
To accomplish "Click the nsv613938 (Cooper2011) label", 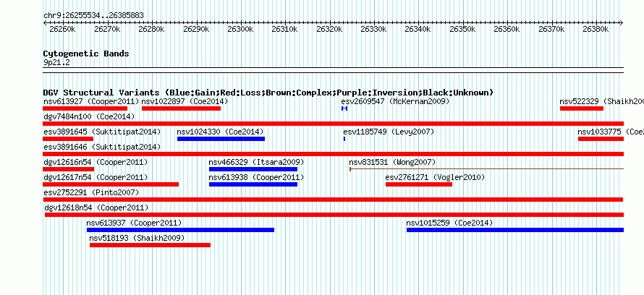I will pyautogui.click(x=256, y=177).
